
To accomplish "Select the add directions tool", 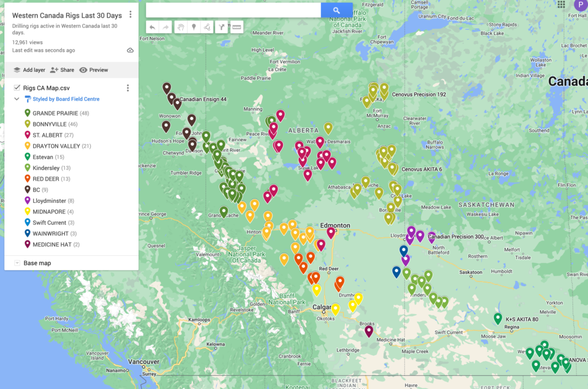I will pyautogui.click(x=222, y=27).
